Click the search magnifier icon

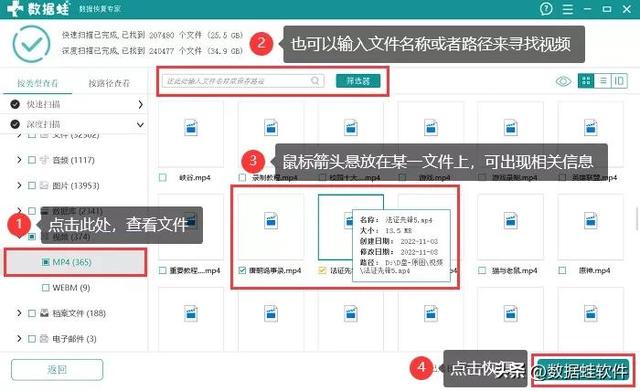pos(315,81)
